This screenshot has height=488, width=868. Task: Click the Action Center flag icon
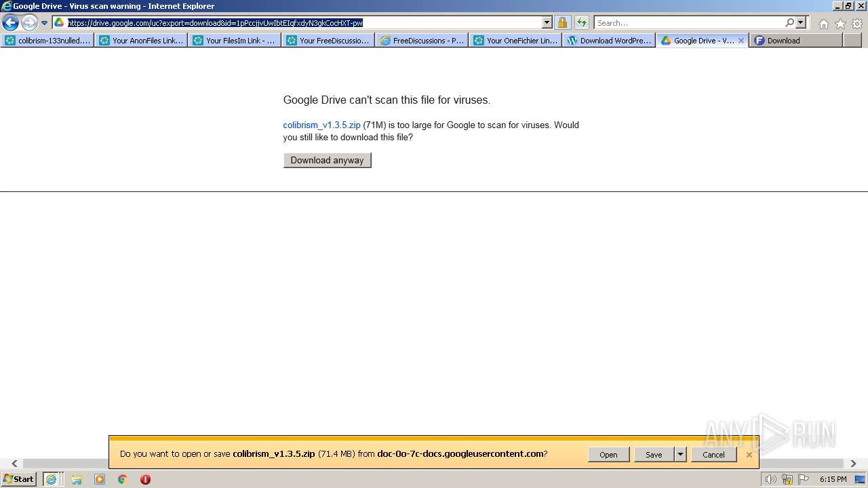coord(804,479)
